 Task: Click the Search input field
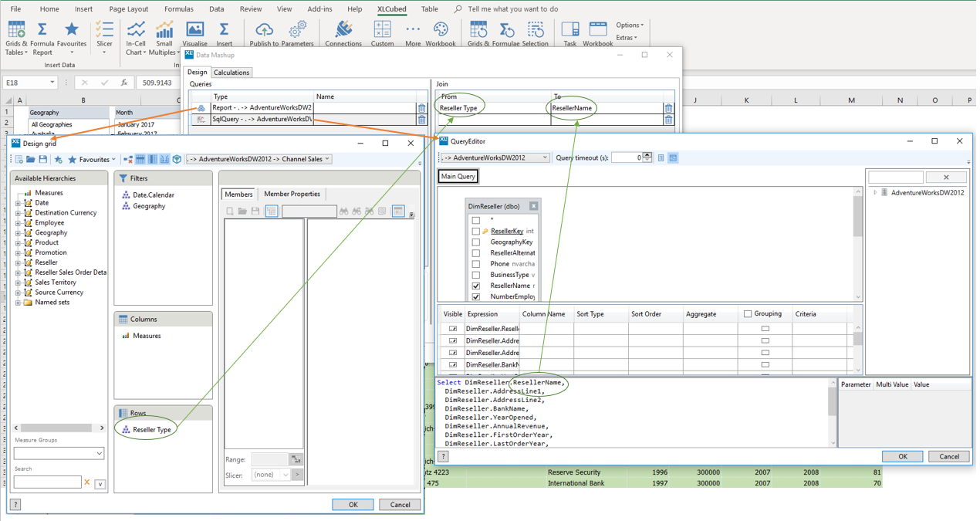47,482
